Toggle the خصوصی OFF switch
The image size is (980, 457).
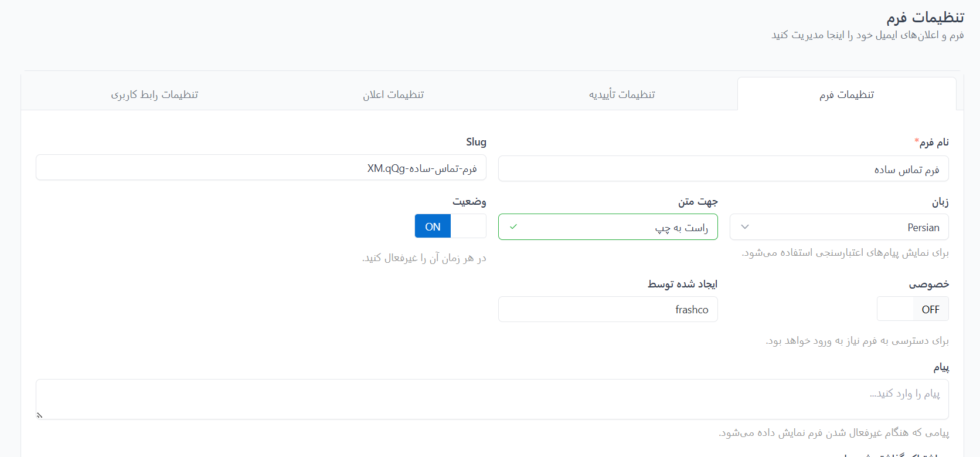pos(913,309)
